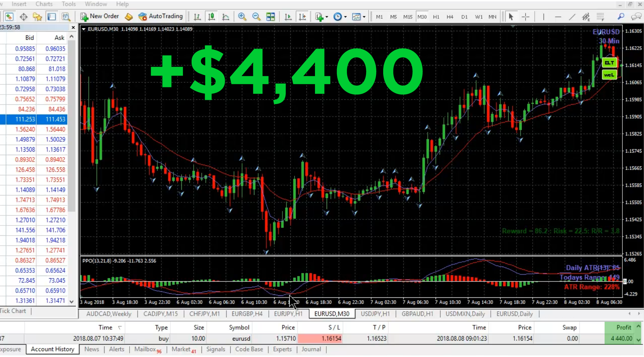Toggle the Terminal panel icon
644x357 pixels.
coord(52,16)
